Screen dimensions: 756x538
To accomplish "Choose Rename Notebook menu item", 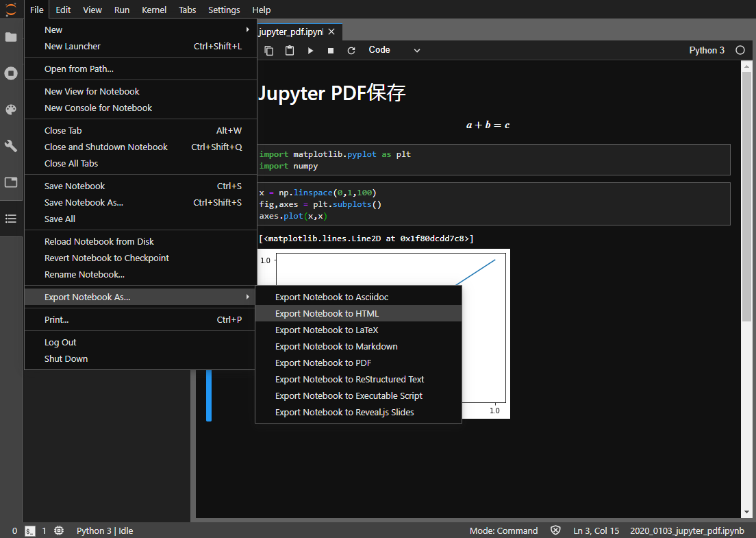I will [140, 275].
